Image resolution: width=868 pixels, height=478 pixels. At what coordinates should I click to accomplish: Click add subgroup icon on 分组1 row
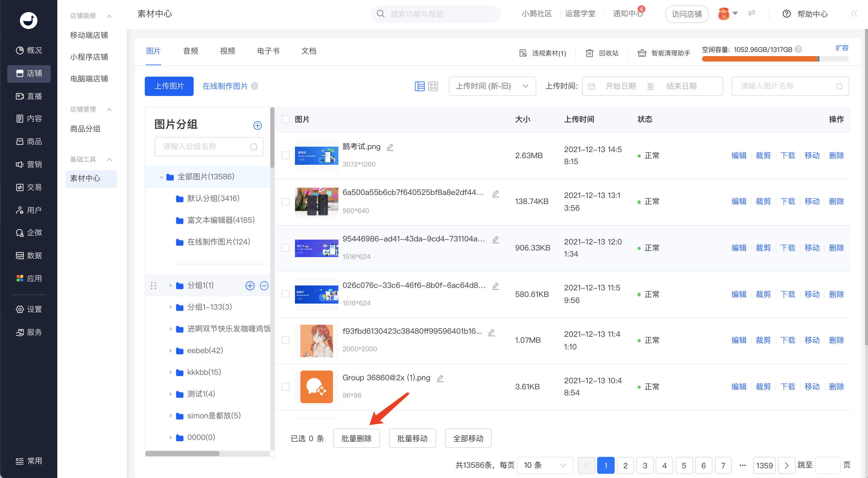250,285
